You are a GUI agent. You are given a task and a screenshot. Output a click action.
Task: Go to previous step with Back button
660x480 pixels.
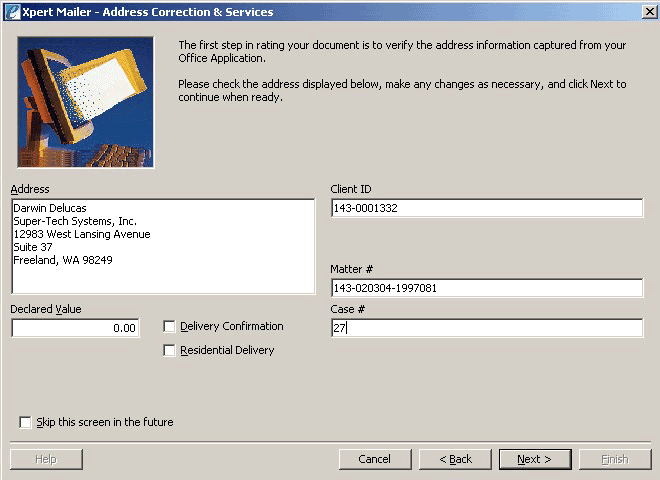pos(454,459)
